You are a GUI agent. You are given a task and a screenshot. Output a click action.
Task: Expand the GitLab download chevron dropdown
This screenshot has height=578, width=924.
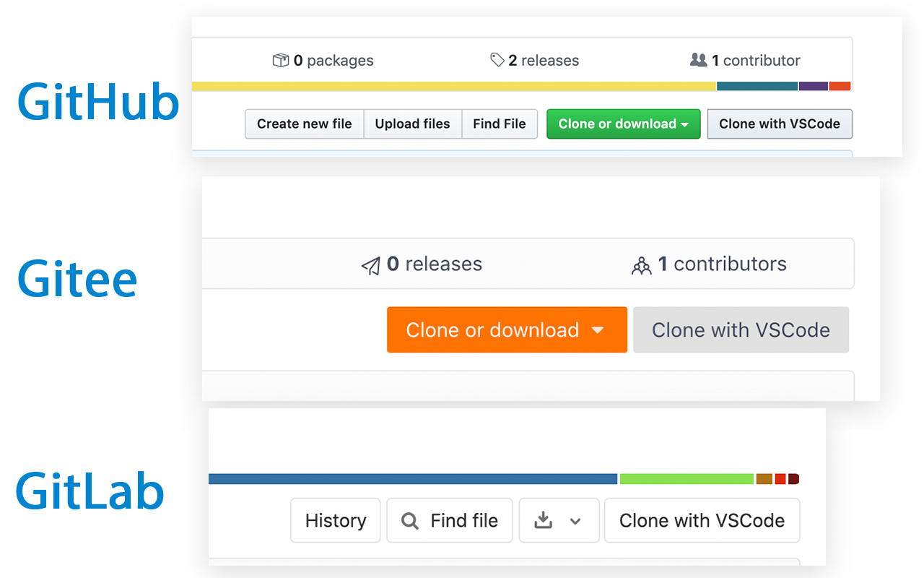tap(575, 521)
